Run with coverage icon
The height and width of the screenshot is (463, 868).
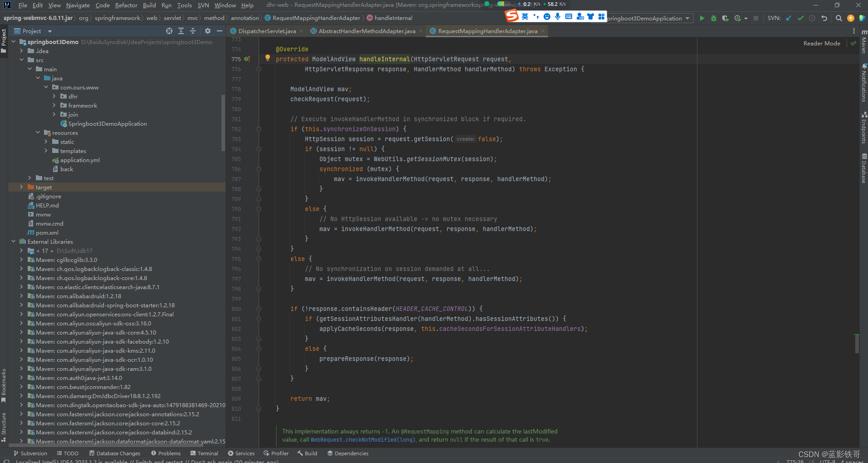point(725,18)
